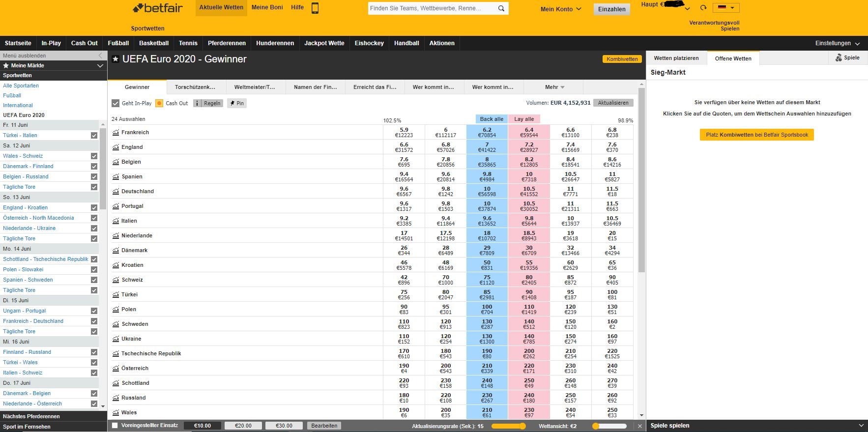Click the search magnifier icon
868x432 pixels.
point(501,8)
